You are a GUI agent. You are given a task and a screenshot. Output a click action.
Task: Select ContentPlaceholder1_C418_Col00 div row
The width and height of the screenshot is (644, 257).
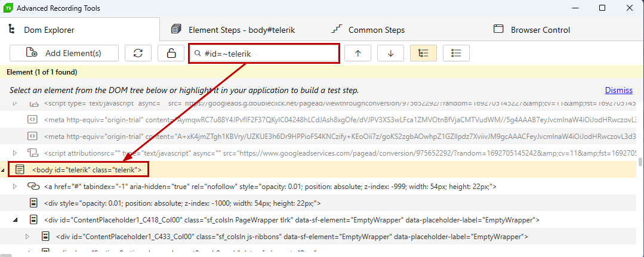[319, 219]
